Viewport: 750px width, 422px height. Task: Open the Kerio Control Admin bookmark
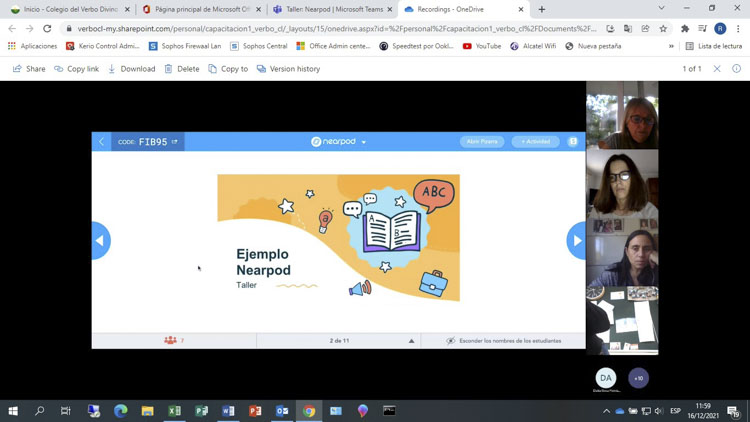(x=103, y=46)
